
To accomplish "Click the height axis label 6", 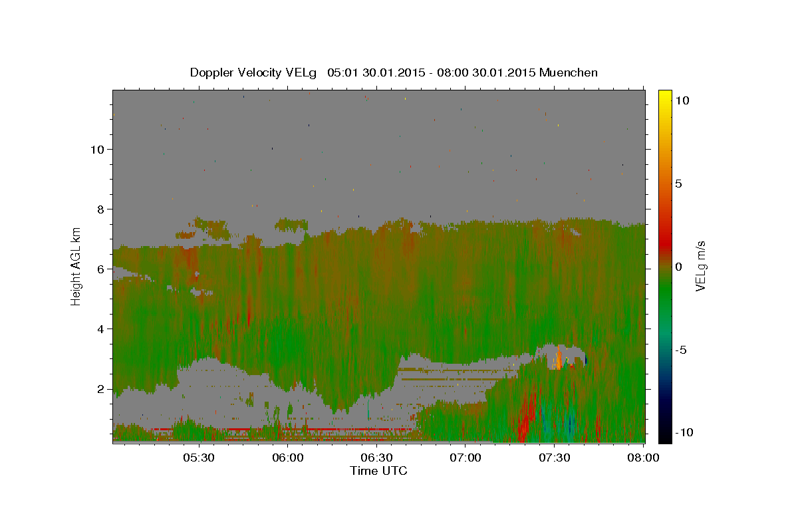I will (100, 269).
